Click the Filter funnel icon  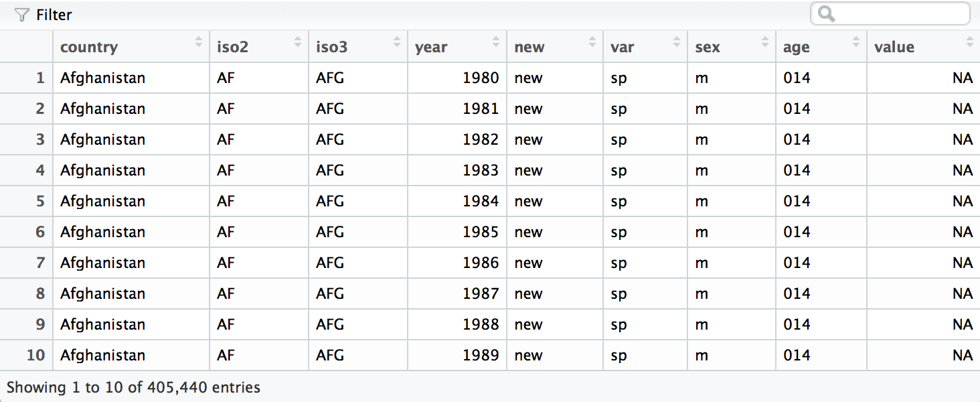[x=22, y=15]
